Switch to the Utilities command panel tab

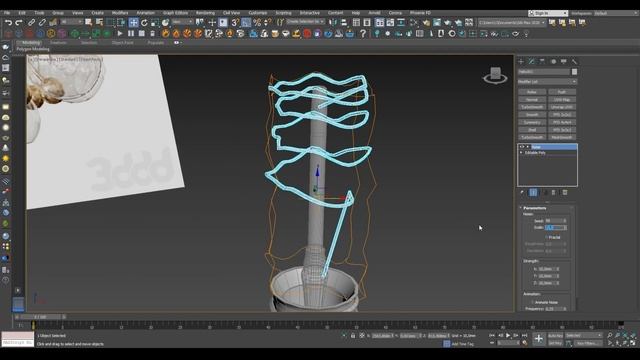tap(574, 61)
